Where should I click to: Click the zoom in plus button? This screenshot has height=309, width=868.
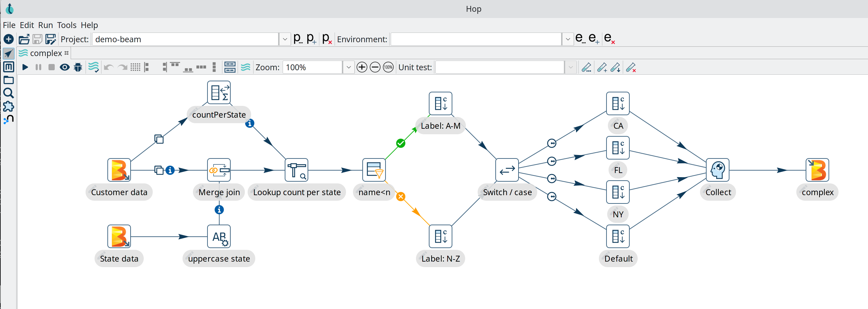[362, 67]
